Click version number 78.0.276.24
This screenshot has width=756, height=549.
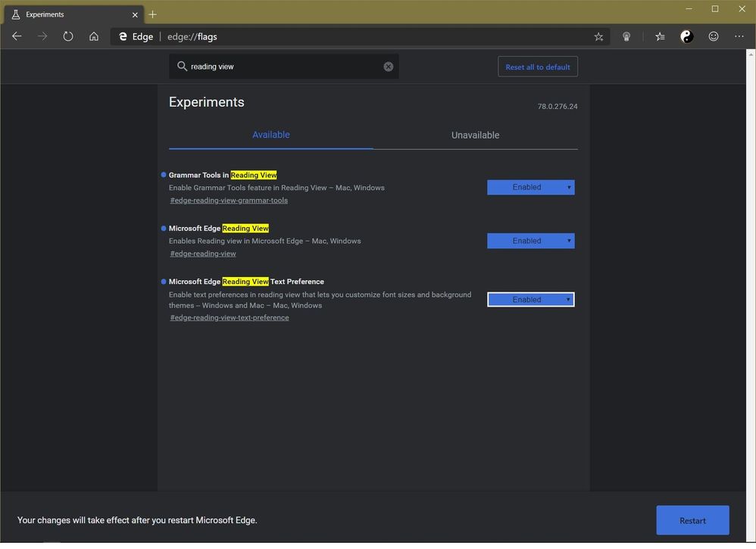(558, 107)
